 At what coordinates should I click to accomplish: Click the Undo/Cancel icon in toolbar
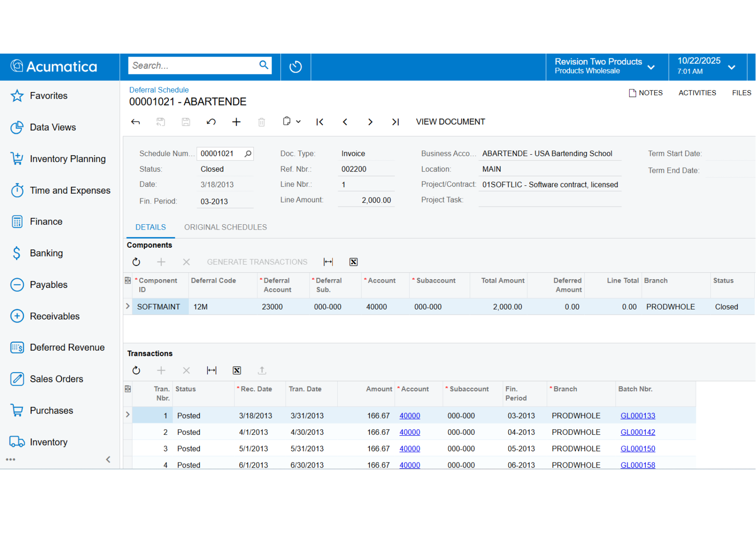point(211,122)
